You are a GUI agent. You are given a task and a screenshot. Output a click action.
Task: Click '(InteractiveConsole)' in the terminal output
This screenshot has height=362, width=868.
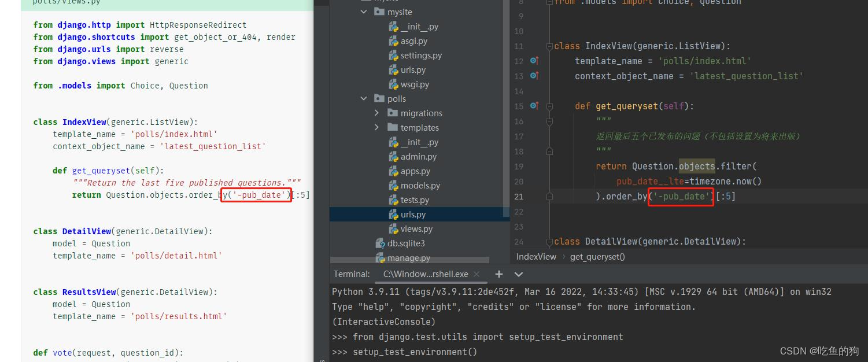point(384,322)
